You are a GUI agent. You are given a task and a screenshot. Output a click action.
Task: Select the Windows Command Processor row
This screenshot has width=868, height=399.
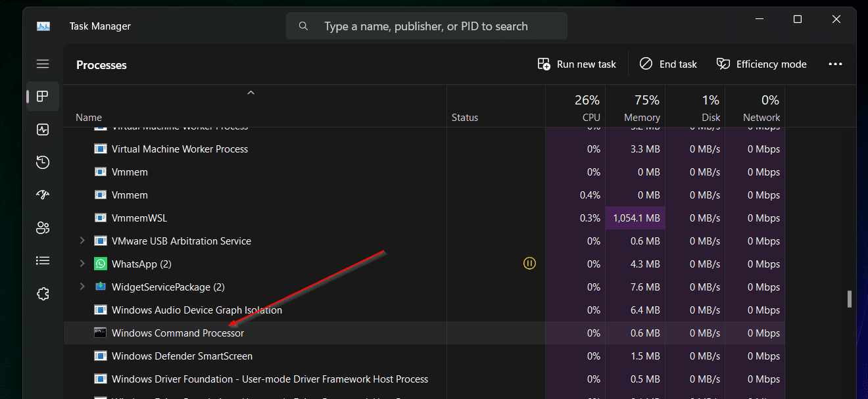click(424, 333)
